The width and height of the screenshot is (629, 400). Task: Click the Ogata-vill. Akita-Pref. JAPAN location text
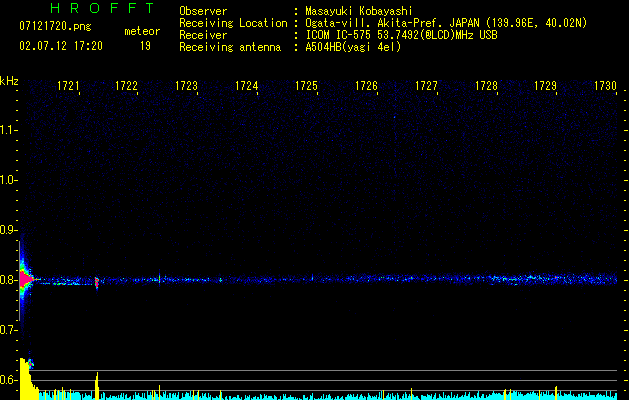(x=446, y=23)
